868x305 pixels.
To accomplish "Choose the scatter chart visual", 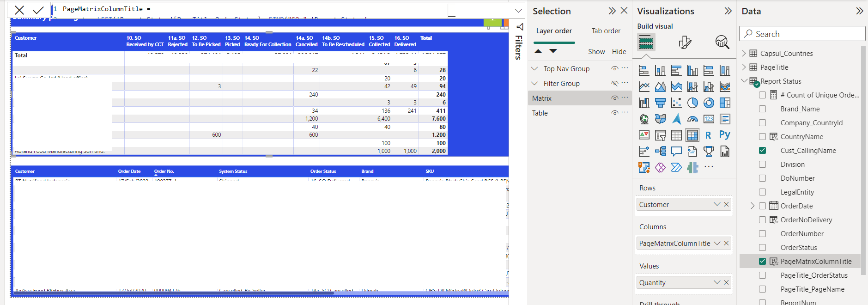I will click(676, 103).
